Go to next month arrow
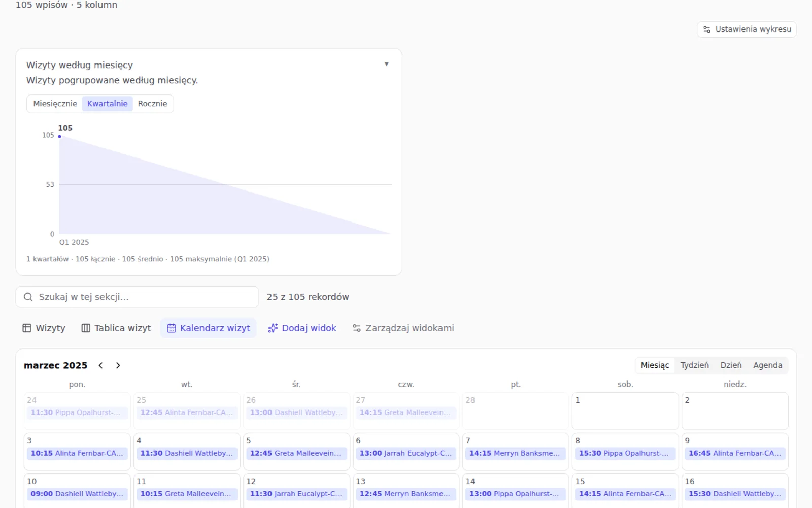Image resolution: width=812 pixels, height=508 pixels. 118,365
